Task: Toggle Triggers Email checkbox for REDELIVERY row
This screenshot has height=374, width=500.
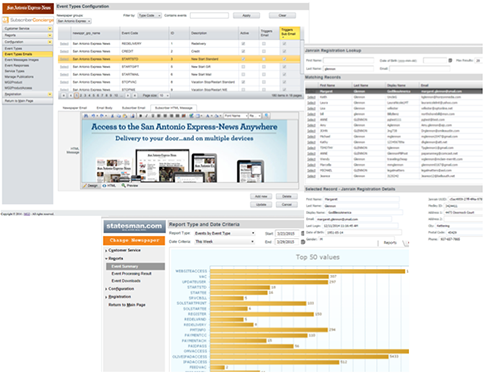Action: (264, 44)
